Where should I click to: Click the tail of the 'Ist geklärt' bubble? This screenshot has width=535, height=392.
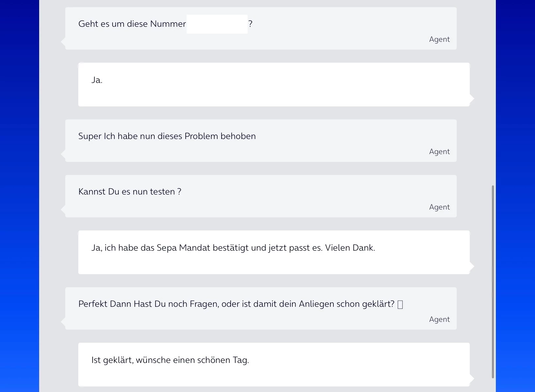coord(472,378)
